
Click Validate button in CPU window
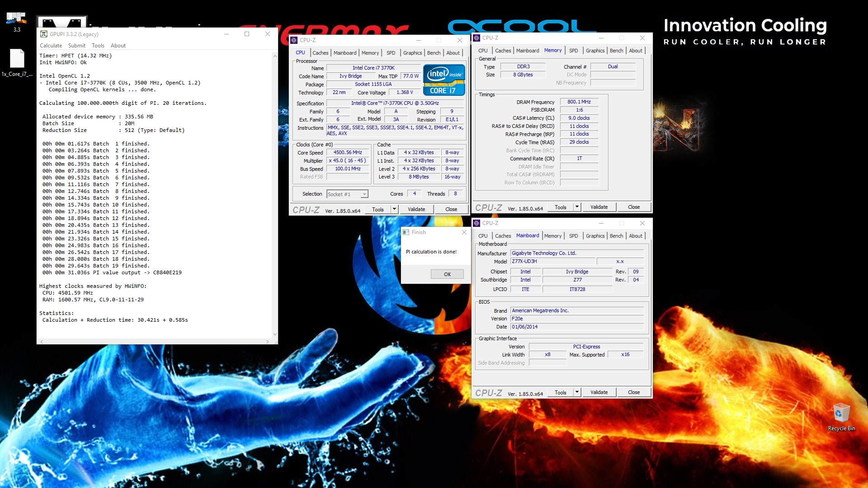416,209
